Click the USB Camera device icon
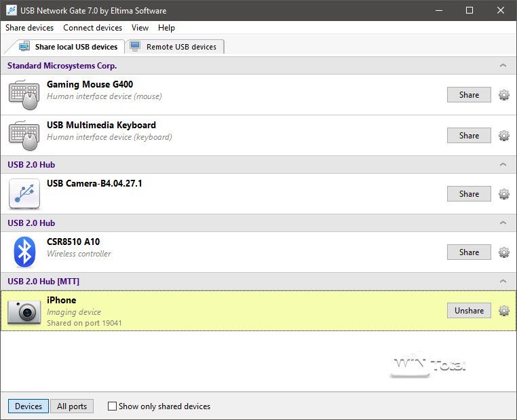Viewport: 517px width, 420px height. pos(24,194)
